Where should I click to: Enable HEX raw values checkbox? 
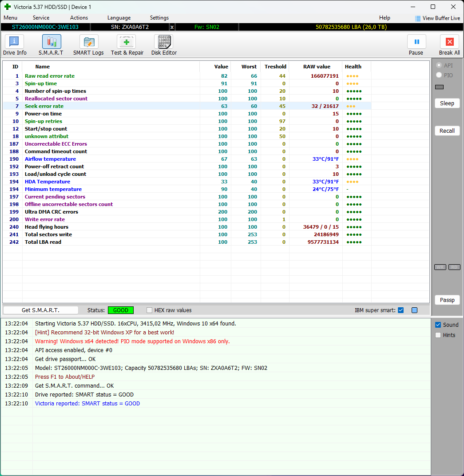150,310
